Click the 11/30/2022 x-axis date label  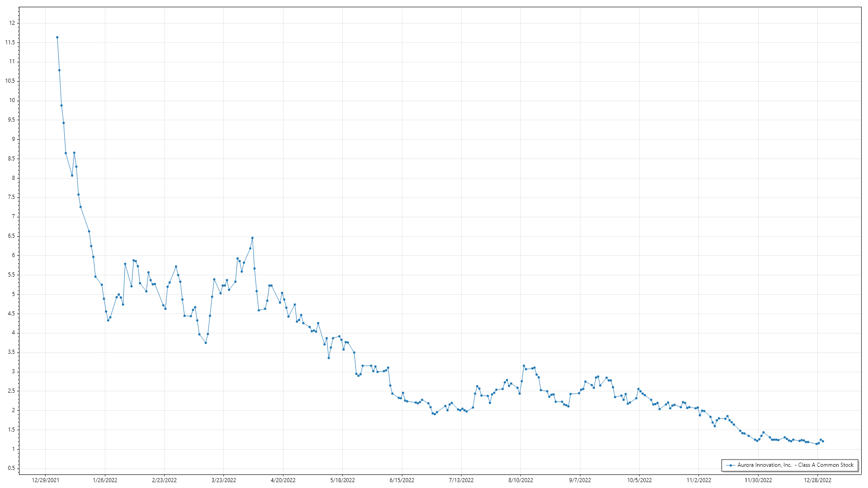[x=758, y=480]
